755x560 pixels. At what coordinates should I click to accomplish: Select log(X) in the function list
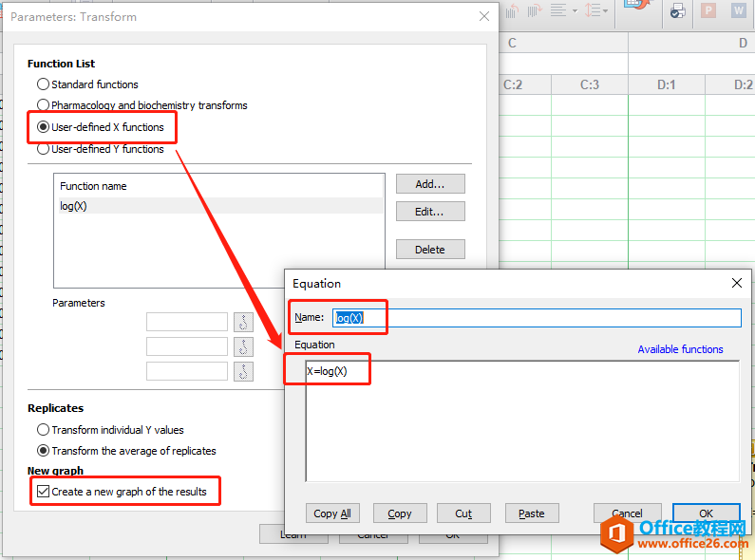coord(220,206)
